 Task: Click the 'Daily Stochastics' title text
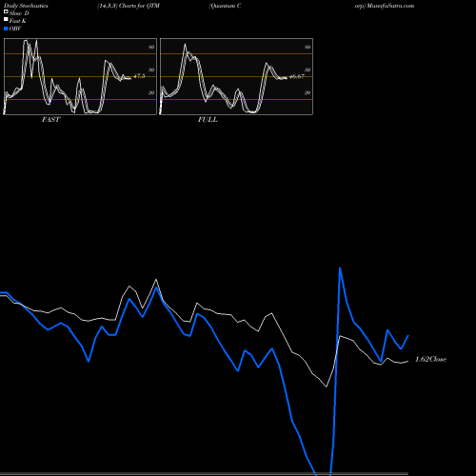coord(26,6)
